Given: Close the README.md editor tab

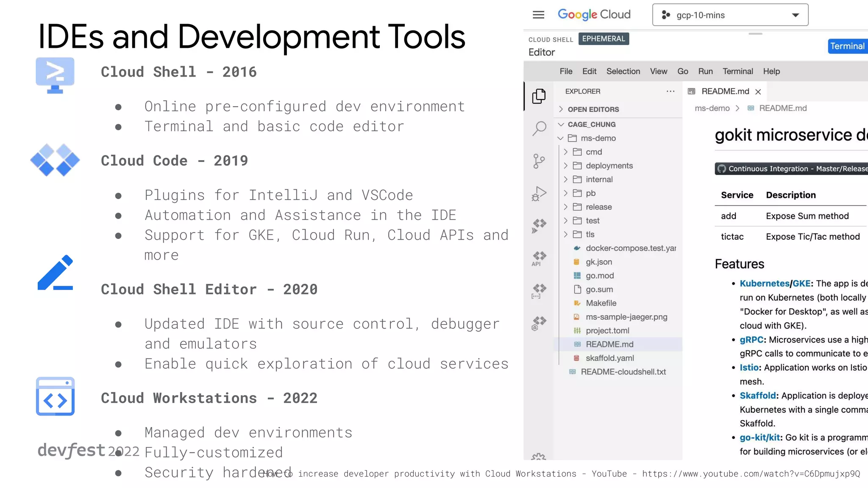Looking at the screenshot, I should point(758,91).
